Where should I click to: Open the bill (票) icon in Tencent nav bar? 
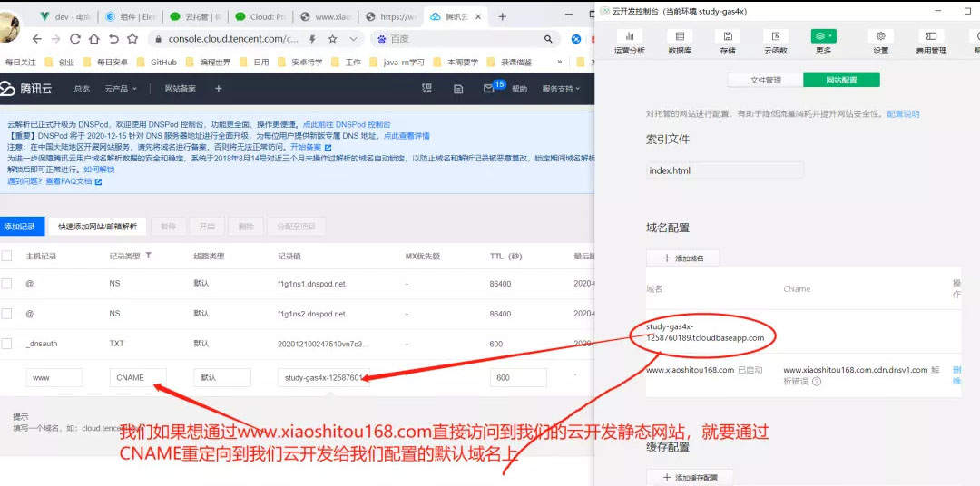point(426,89)
